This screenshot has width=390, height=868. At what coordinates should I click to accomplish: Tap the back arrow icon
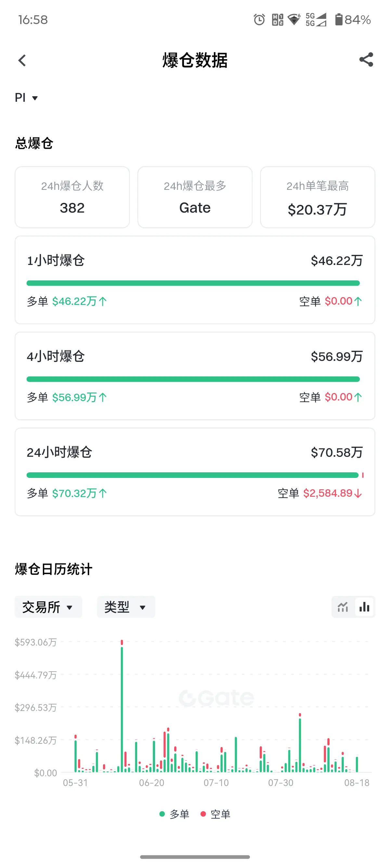[22, 61]
